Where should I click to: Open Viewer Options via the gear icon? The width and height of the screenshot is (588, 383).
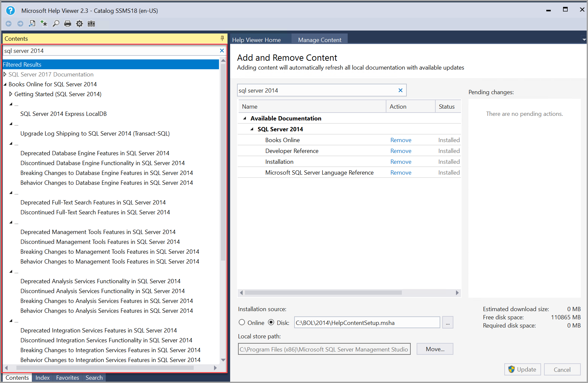(x=79, y=23)
